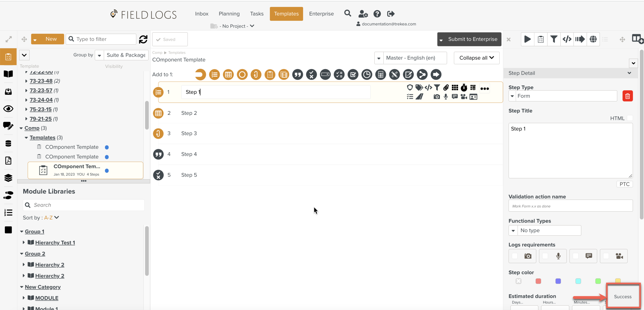This screenshot has width=644, height=310.
Task: Add a quote step from the Add to toolbar
Action: point(298,75)
